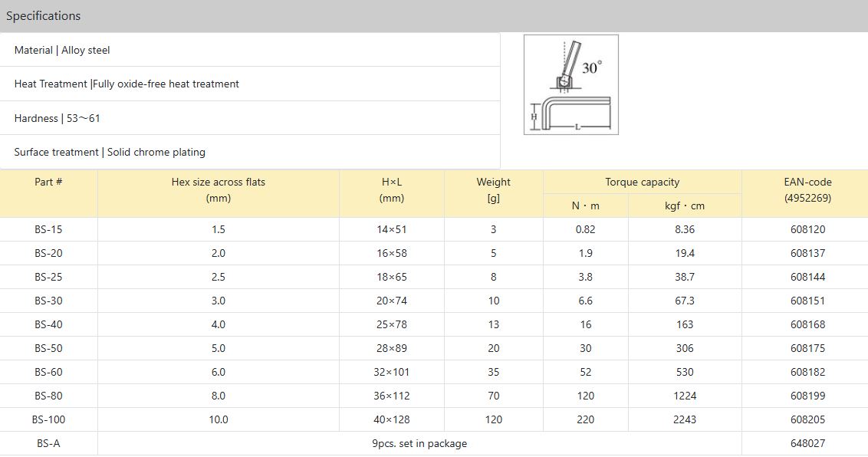Click the hex wrench 30° diagram image

point(570,84)
